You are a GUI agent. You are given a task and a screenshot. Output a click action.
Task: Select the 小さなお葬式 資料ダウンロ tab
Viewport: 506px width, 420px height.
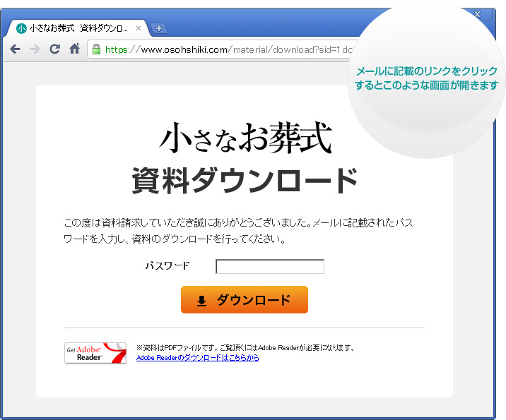78,28
